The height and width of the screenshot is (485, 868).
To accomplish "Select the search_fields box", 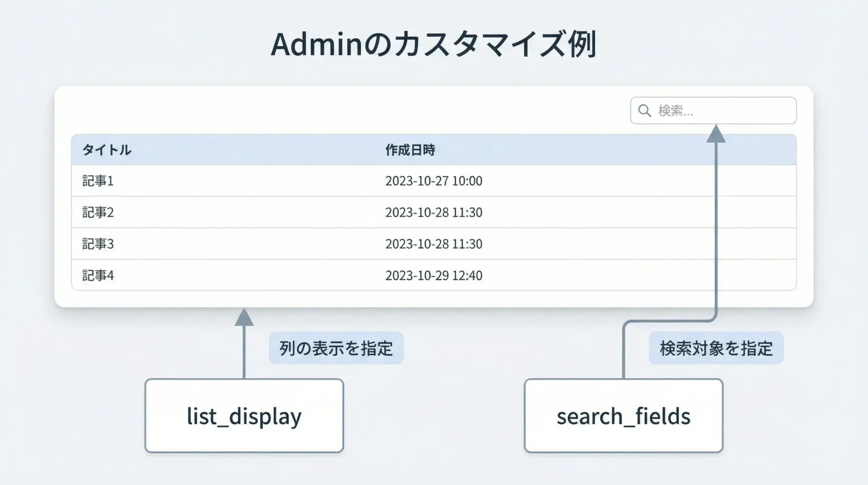I will (623, 416).
